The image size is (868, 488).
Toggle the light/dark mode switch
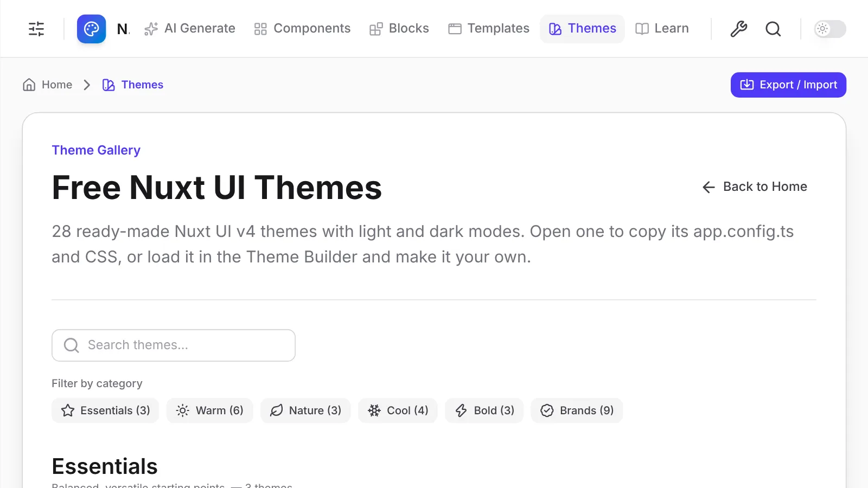point(830,29)
